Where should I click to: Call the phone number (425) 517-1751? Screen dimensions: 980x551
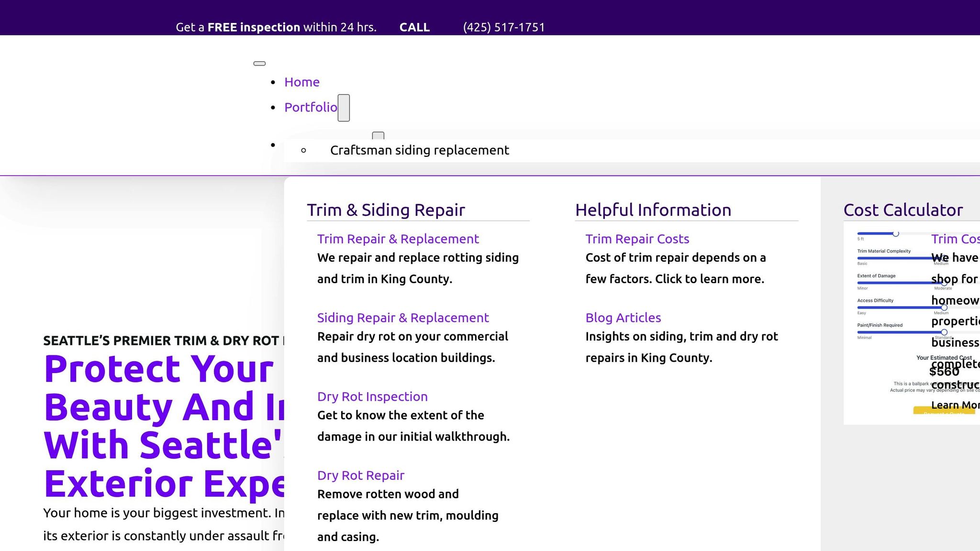click(x=504, y=27)
